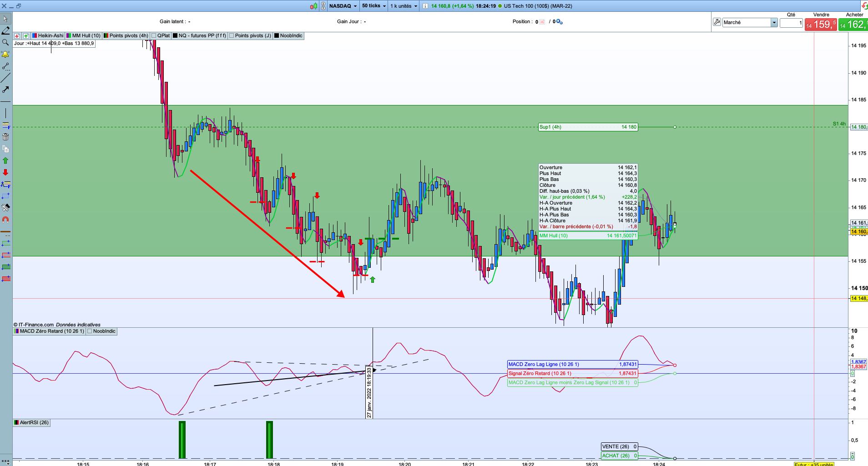Image resolution: width=868 pixels, height=466 pixels.
Task: Select the blue dashed rectangle tool
Action: pyautogui.click(x=5, y=196)
